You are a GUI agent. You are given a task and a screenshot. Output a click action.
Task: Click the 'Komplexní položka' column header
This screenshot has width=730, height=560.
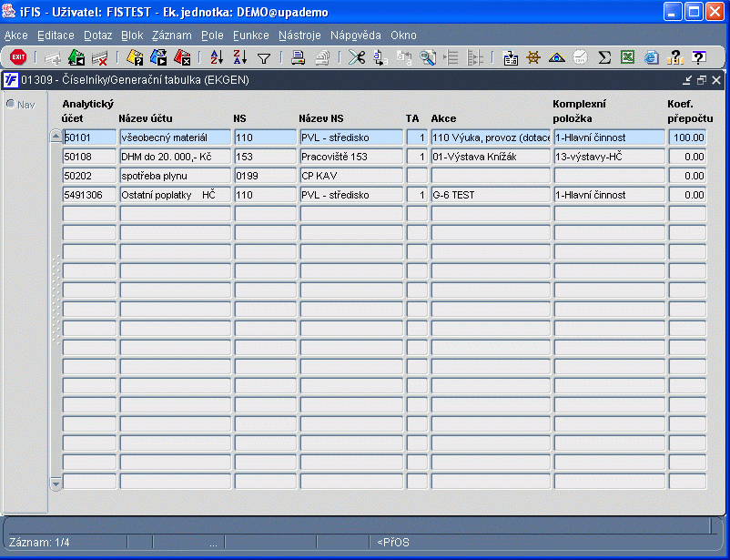coord(579,111)
